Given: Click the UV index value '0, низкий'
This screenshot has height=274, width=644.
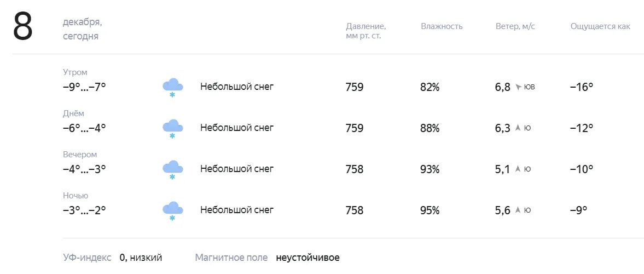Looking at the screenshot, I should (x=141, y=258).
